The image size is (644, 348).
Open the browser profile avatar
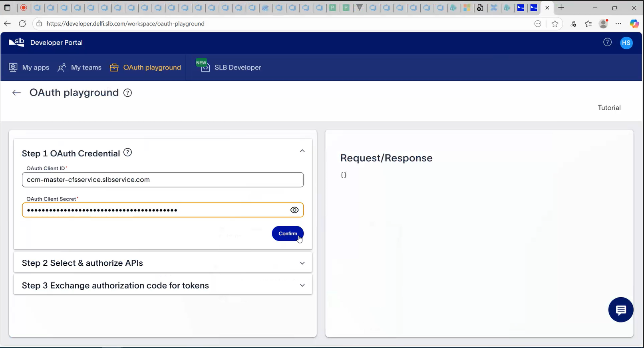point(604,24)
